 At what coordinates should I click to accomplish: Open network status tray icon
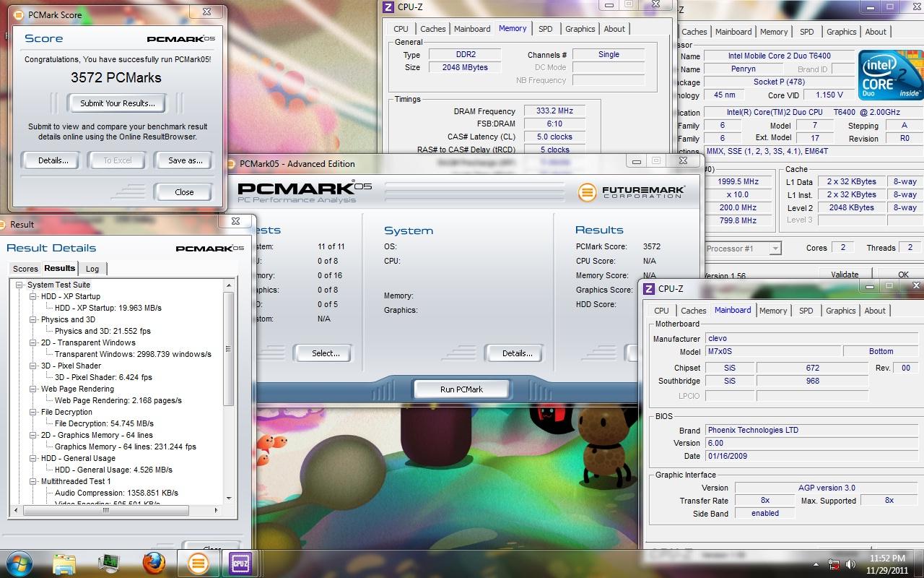point(834,564)
